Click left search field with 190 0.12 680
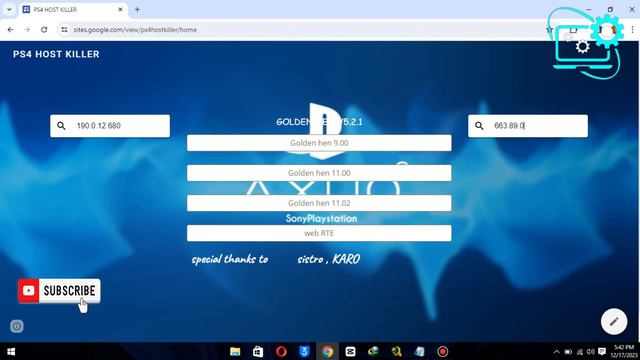Image resolution: width=640 pixels, height=360 pixels. click(110, 126)
